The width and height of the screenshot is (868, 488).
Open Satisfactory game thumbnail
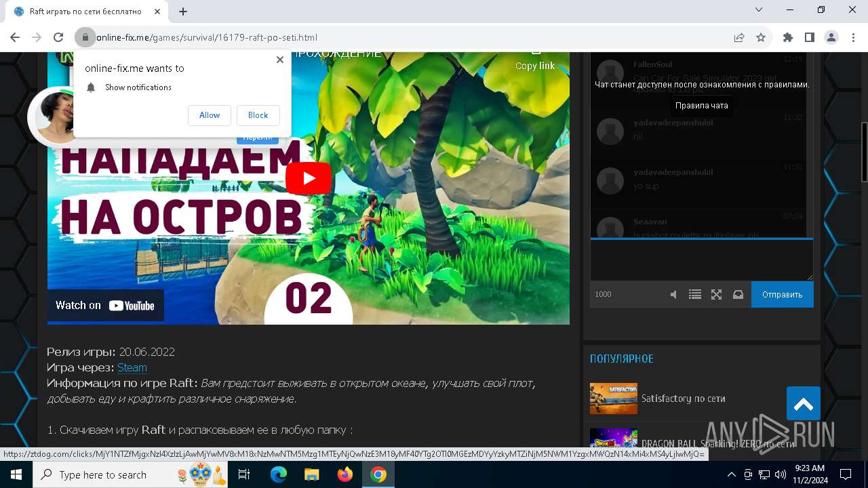click(x=614, y=399)
